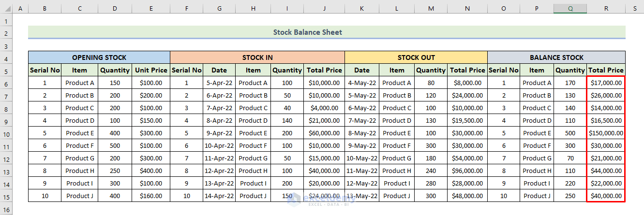644x215 pixels.
Task: Click Balance Stock Total Price heading
Action: [606, 70]
